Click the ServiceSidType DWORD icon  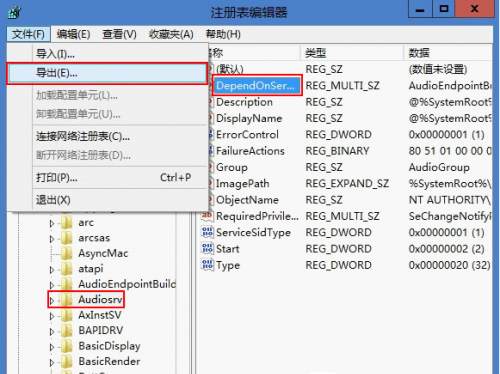click(207, 232)
